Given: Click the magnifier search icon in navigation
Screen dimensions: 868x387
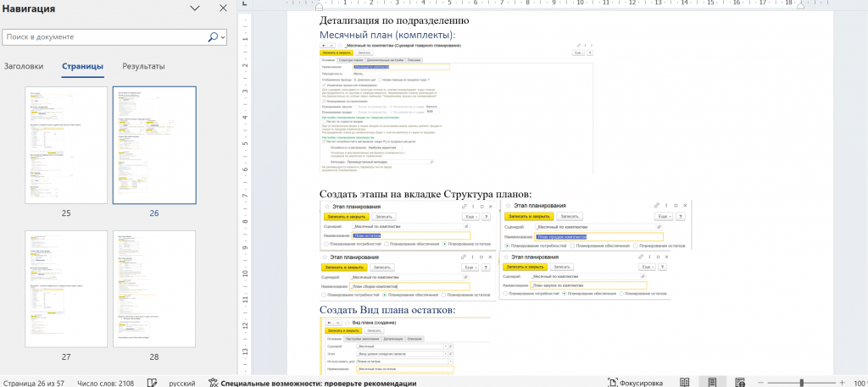Looking at the screenshot, I should (x=213, y=37).
